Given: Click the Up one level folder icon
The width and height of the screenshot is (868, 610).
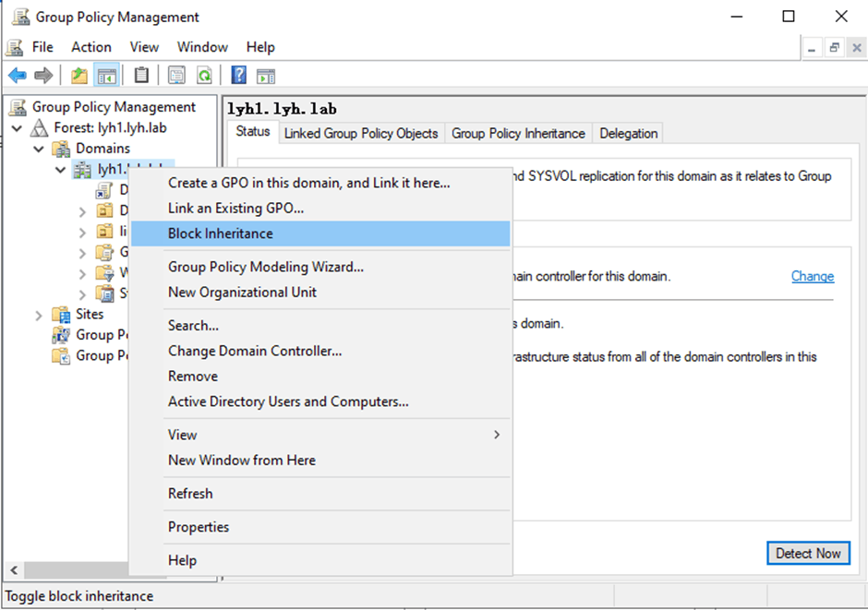Looking at the screenshot, I should coord(79,76).
